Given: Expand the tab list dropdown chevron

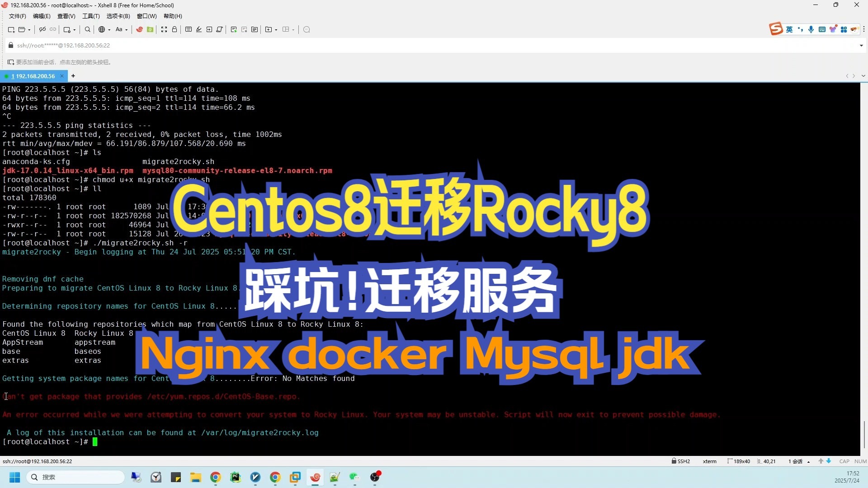Looking at the screenshot, I should 863,76.
